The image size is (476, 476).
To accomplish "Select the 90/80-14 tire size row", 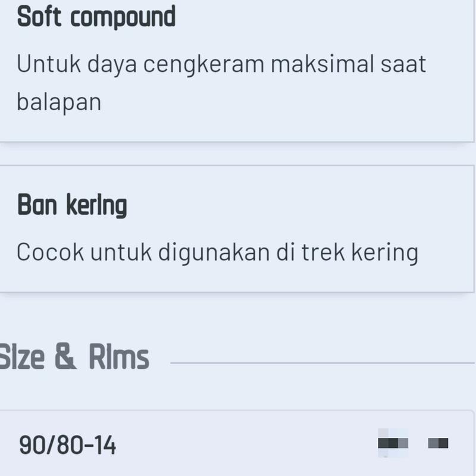I will coord(238,445).
